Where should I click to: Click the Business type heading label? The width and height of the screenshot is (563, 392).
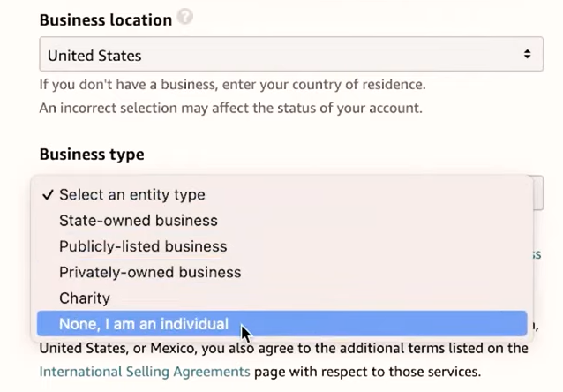click(x=91, y=155)
